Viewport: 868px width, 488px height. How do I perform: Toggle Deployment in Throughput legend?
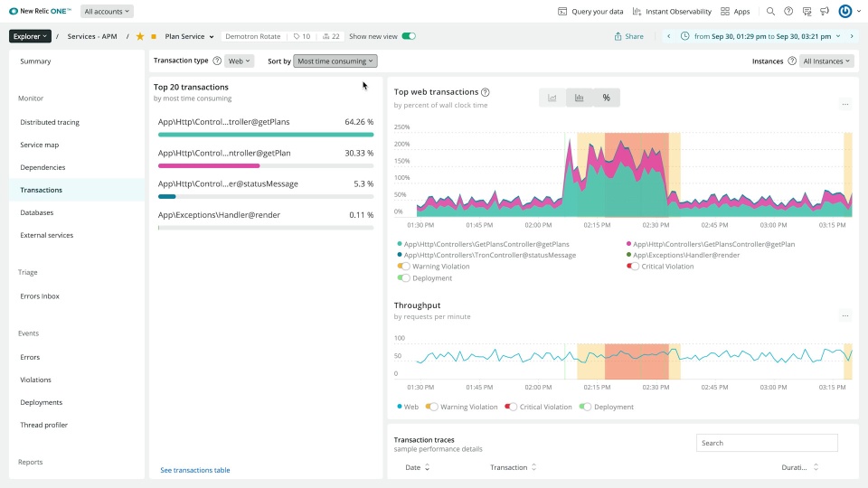[585, 408]
